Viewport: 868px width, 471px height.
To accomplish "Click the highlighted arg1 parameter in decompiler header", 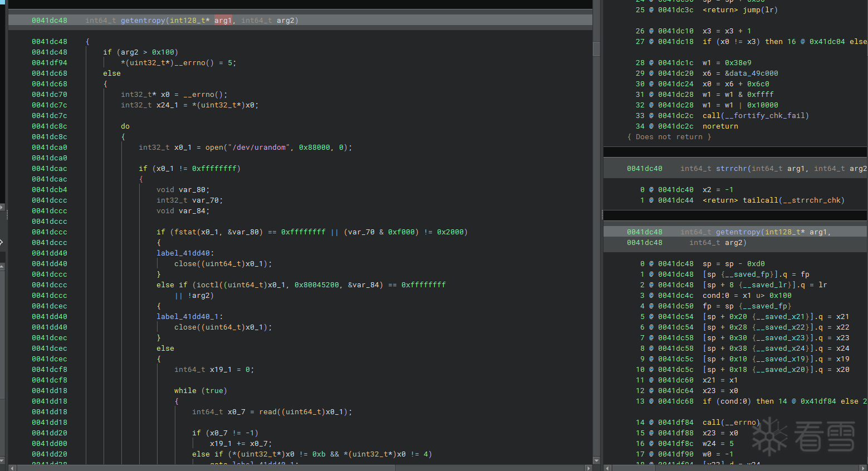I will coord(223,21).
